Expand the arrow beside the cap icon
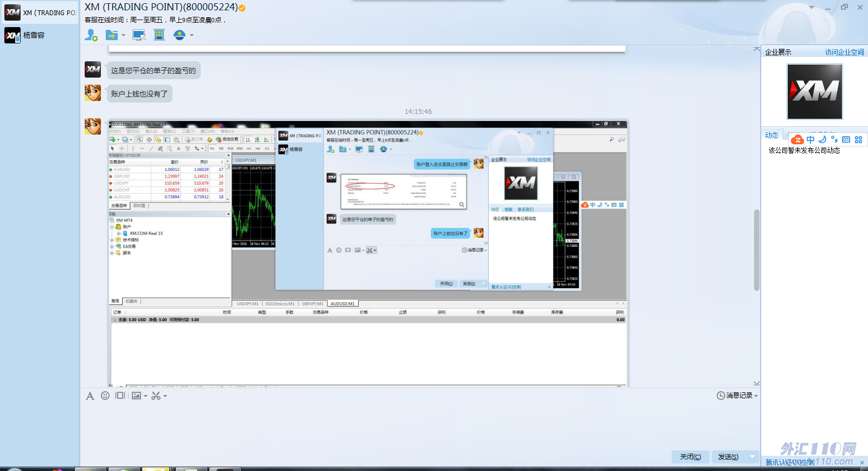 192,35
